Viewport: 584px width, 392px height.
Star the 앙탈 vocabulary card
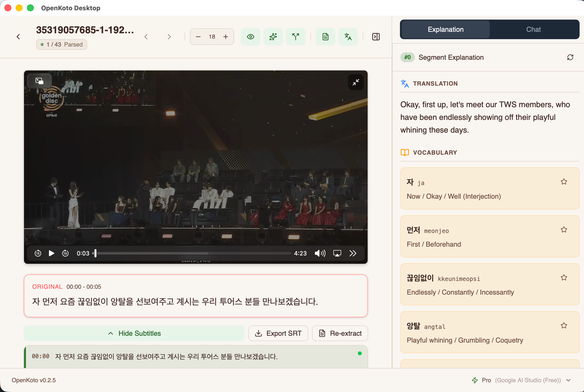tap(563, 325)
